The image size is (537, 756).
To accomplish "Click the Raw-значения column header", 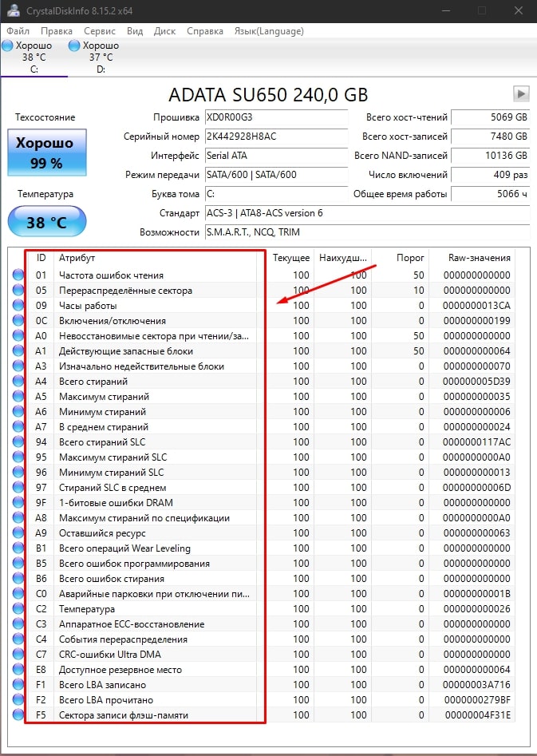I will (x=472, y=258).
